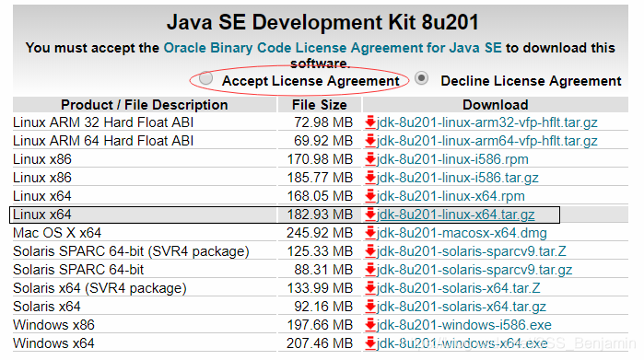Click the 207.46 MB file size cell

[x=320, y=343]
